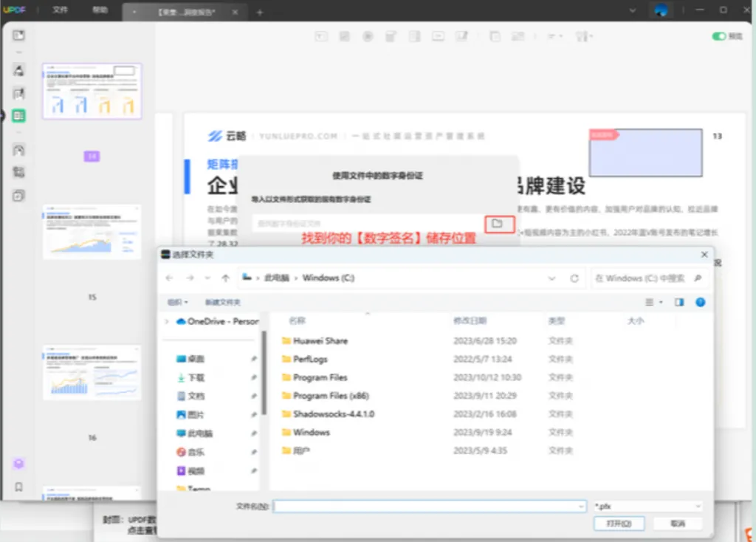This screenshot has height=542, width=756.
Task: Select the text field tool in form toolbar
Action: click(x=321, y=36)
